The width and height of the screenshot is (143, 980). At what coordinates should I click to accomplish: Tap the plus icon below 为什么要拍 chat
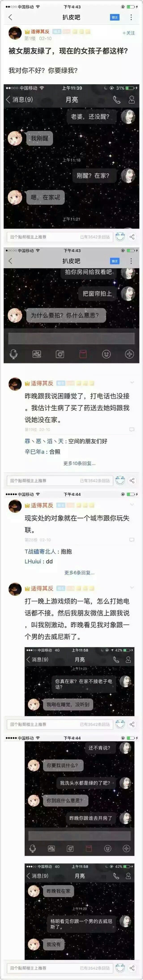[129, 354]
